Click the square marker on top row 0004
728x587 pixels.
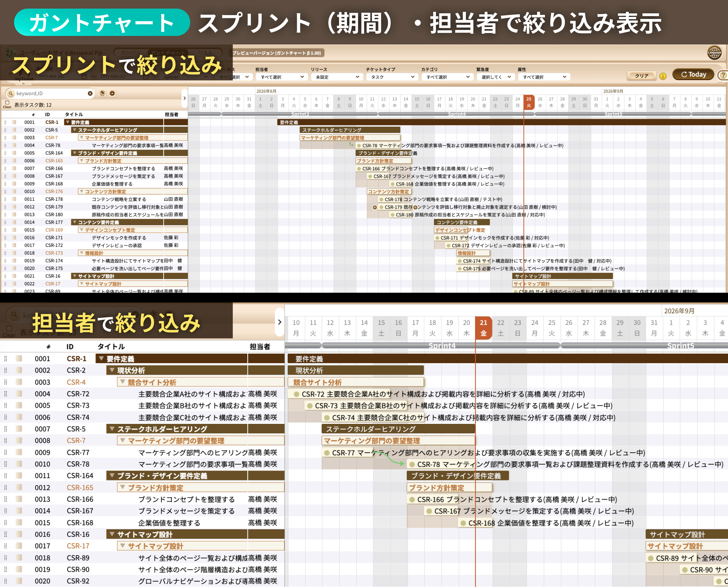[14, 145]
